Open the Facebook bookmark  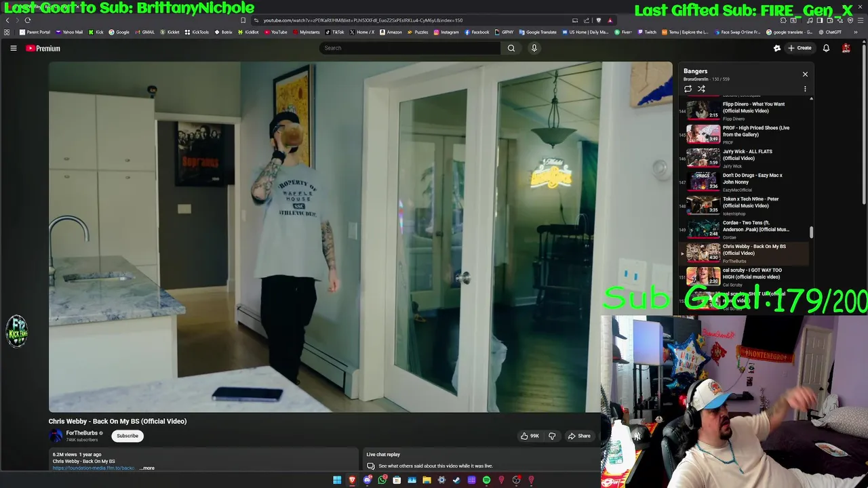tap(477, 32)
